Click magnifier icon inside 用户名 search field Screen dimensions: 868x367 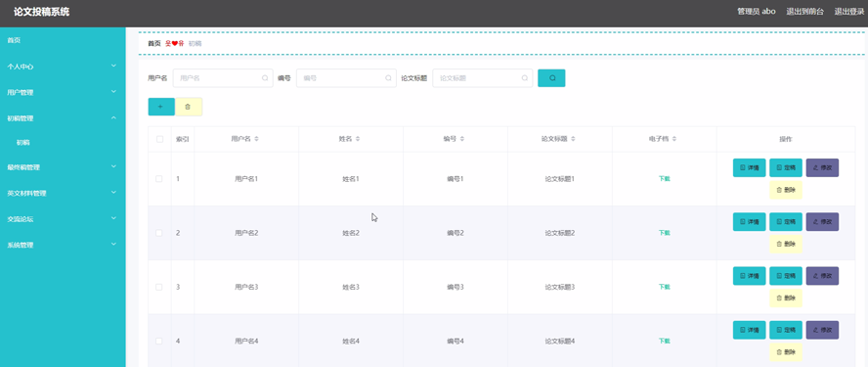[x=265, y=78]
